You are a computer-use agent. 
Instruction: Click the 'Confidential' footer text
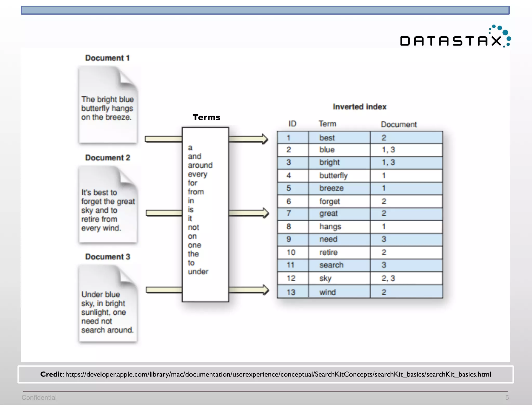39,397
